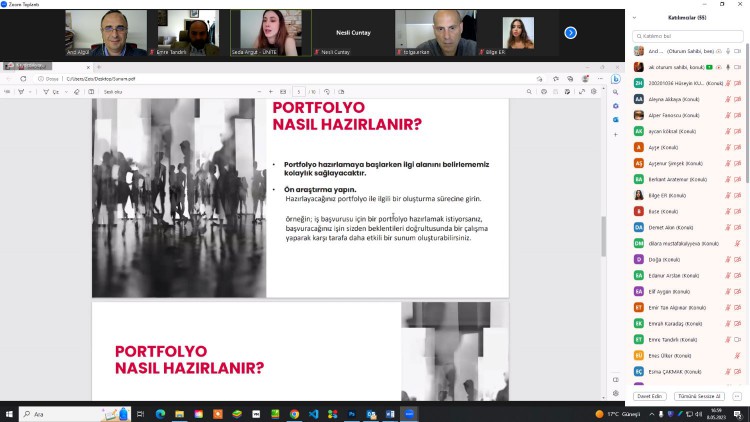Open Visual Studio Code from taskbar

point(313,414)
